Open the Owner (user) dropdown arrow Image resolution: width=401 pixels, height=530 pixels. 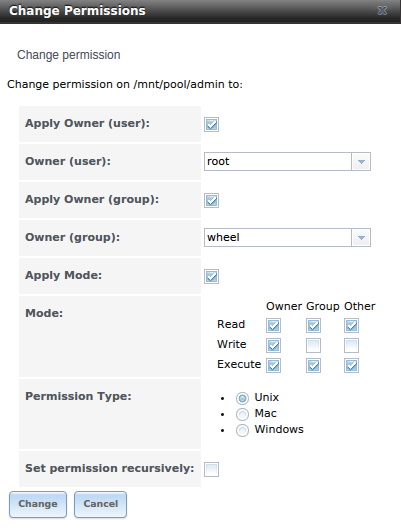[x=361, y=162]
